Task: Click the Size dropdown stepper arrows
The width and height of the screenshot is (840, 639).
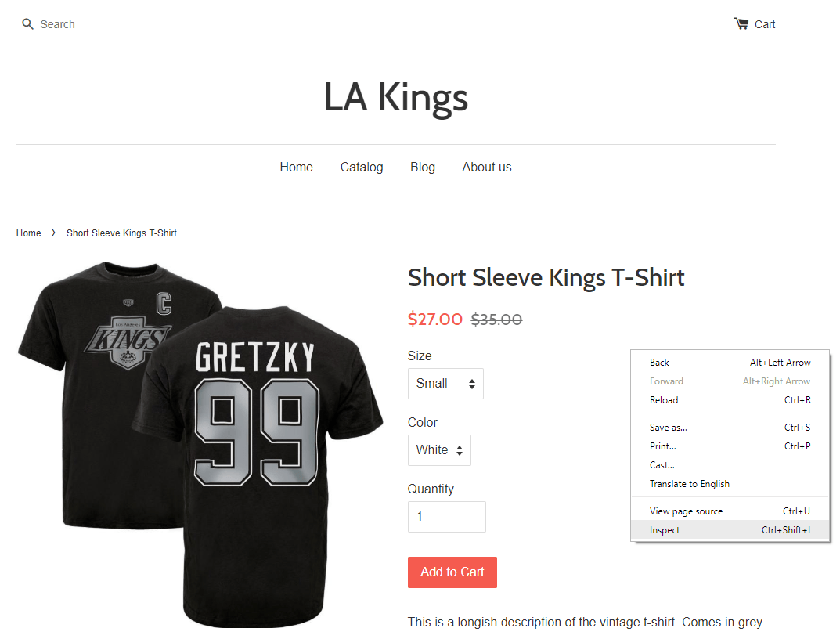Action: [x=472, y=384]
